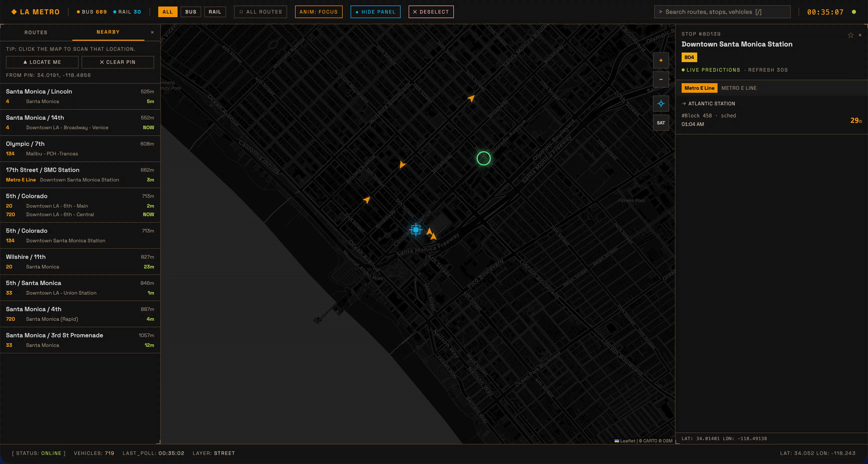Open the Leaflet attribution link
Screen dimensions: 868x464
[625, 441]
